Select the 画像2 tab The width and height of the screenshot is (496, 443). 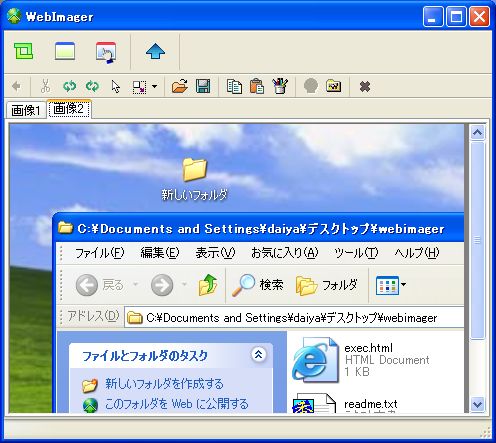click(x=69, y=109)
